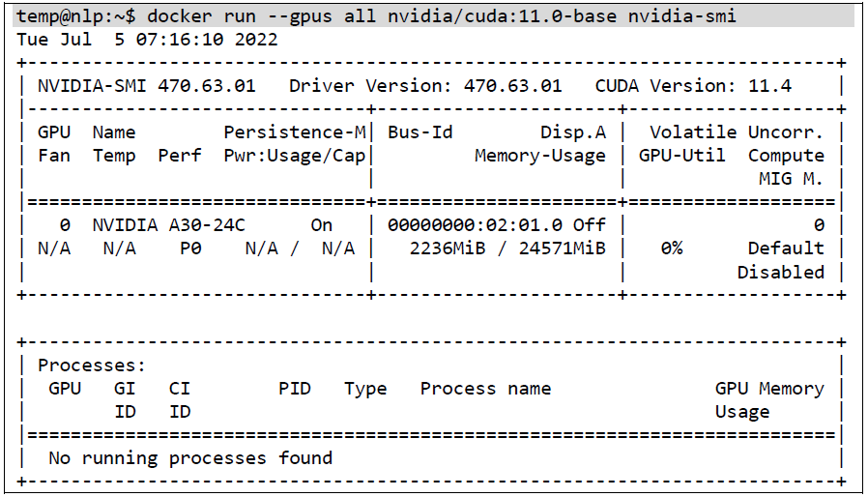This screenshot has height=497, width=868.
Task: Click the Driver Version 470.63.01 text
Action: (425, 86)
